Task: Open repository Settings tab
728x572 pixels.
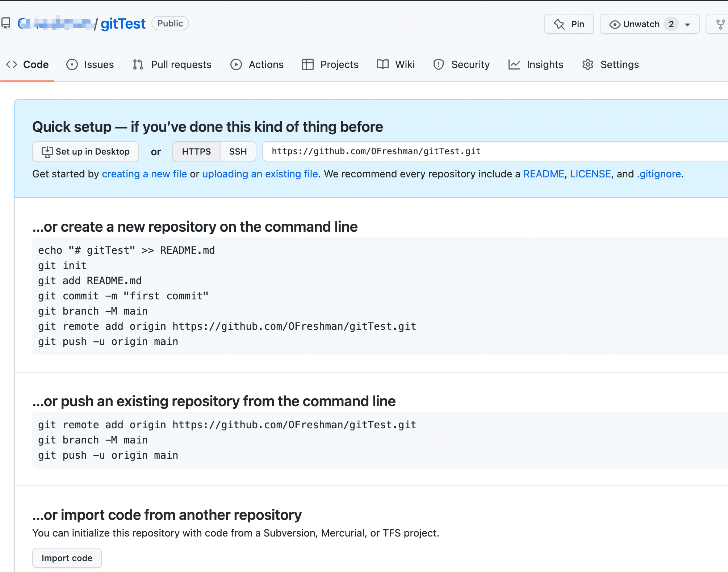Action: pos(611,64)
